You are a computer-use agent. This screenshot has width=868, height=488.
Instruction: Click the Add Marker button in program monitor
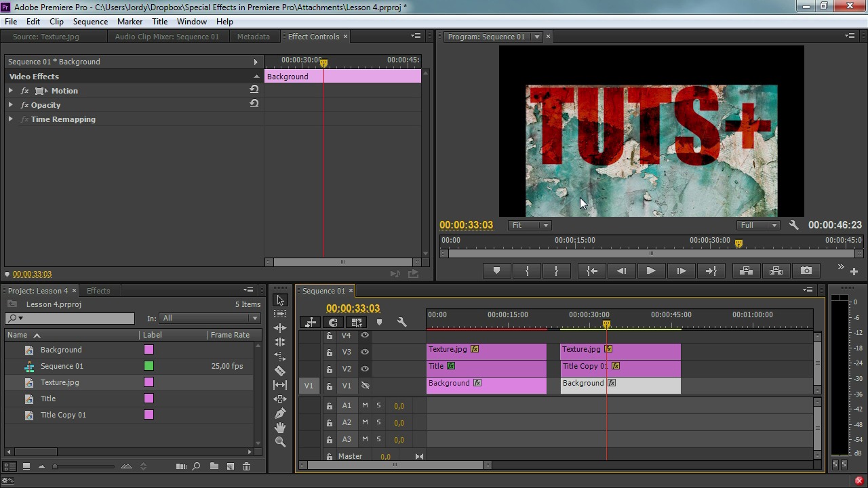(x=496, y=270)
